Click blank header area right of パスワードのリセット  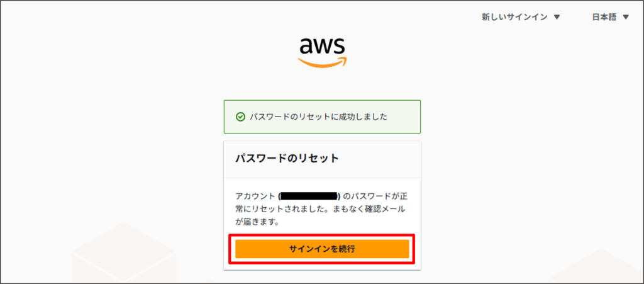click(x=384, y=158)
